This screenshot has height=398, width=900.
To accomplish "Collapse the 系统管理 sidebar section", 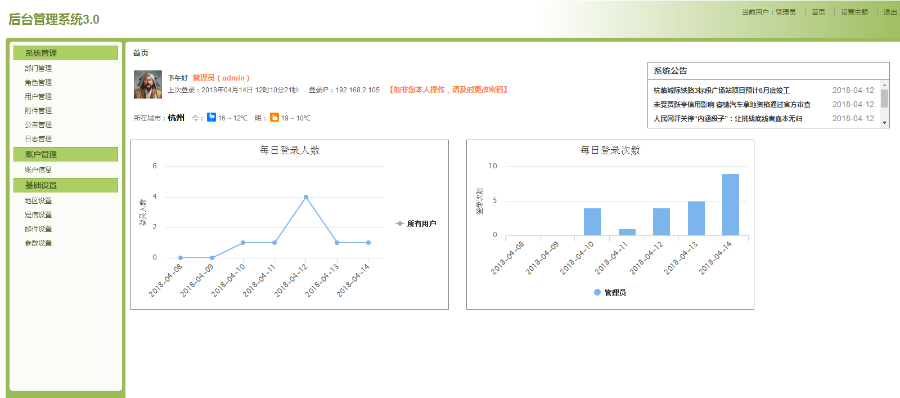I will coord(65,53).
